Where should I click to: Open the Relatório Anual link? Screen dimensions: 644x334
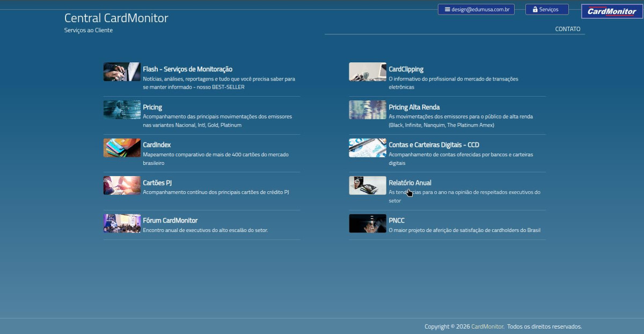pos(410,183)
